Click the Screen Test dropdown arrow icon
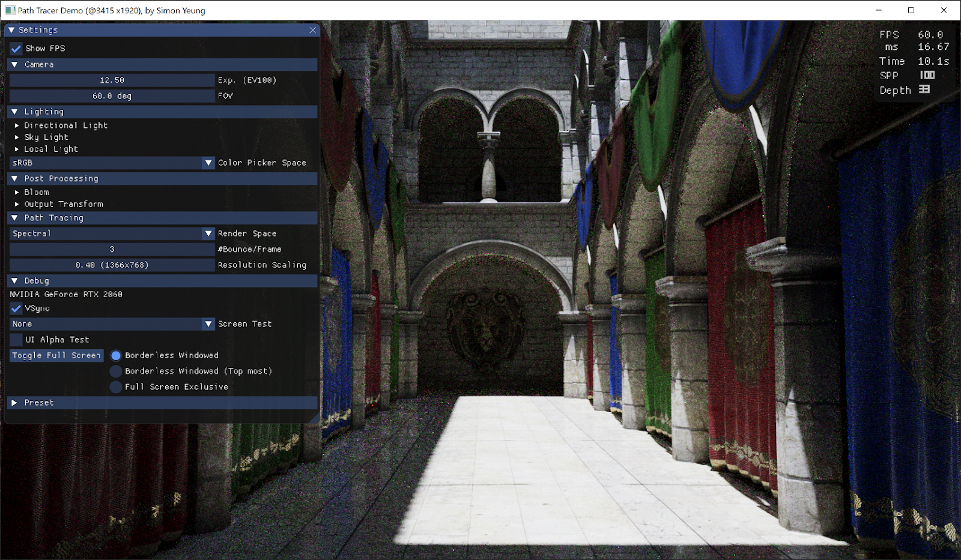 (208, 324)
